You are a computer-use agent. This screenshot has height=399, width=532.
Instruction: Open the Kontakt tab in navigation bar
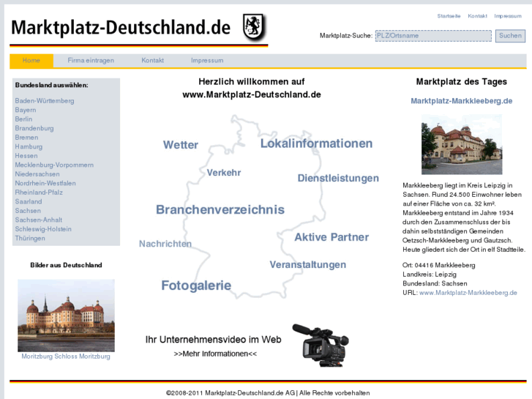[152, 61]
